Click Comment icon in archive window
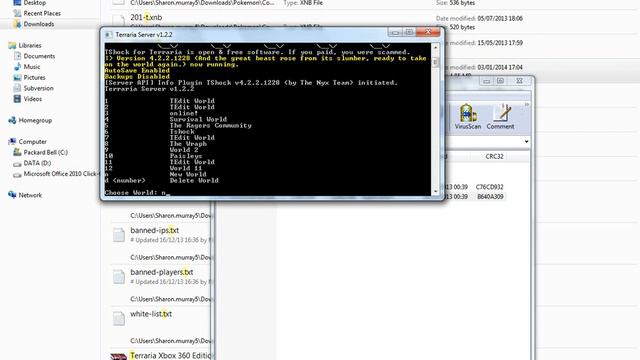The height and width of the screenshot is (360, 640). 500,117
